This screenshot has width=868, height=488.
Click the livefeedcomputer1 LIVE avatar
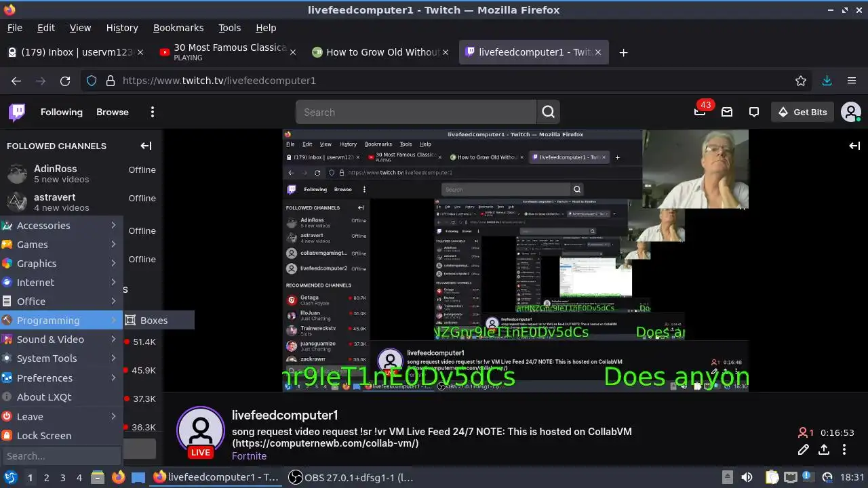[201, 431]
